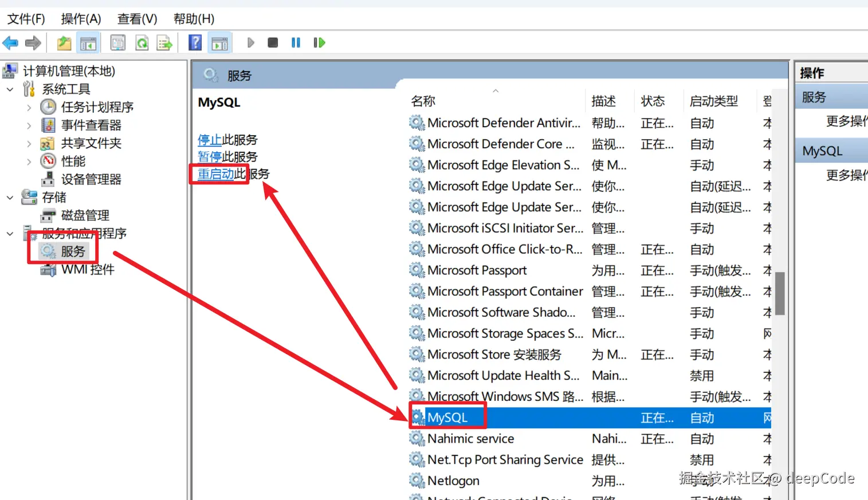This screenshot has width=868, height=500.
Task: Collapse the 系统工具 tree node
Action: coord(10,89)
